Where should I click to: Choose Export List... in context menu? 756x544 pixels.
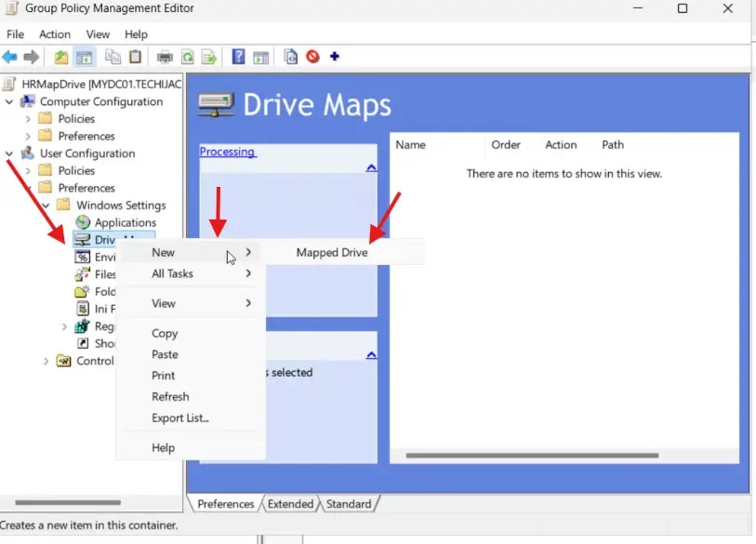click(191, 418)
